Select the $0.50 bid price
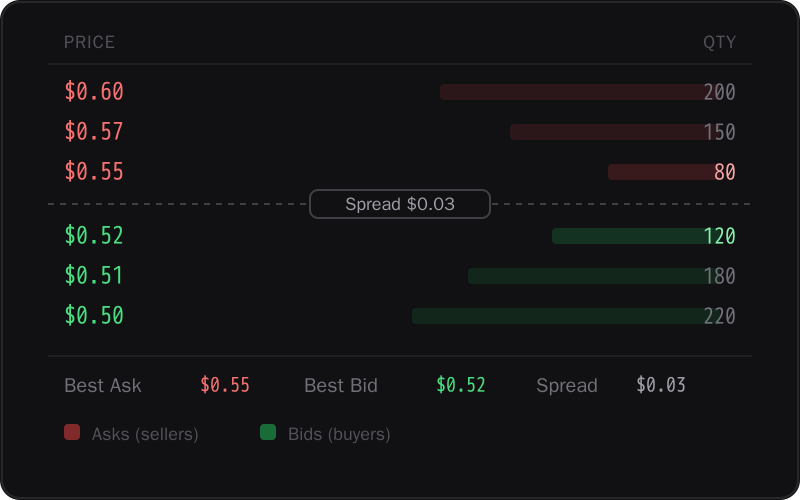 tap(94, 315)
